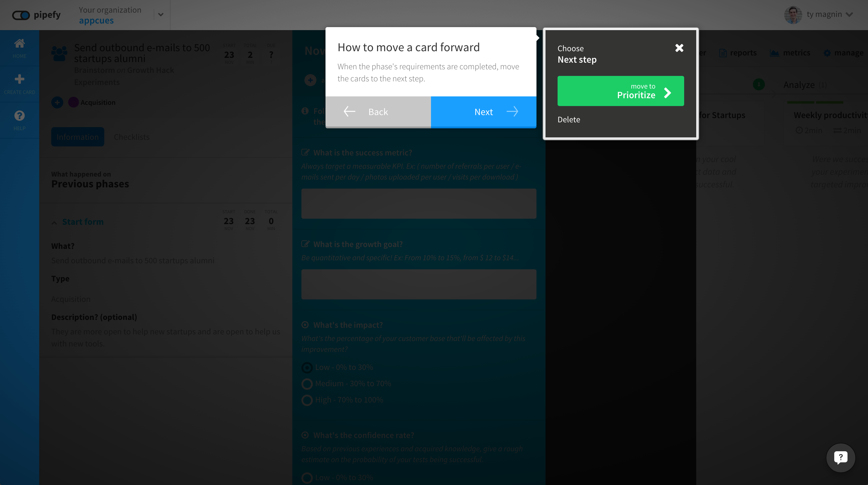Click the Back button in the tooltip
868x485 pixels.
tap(378, 112)
